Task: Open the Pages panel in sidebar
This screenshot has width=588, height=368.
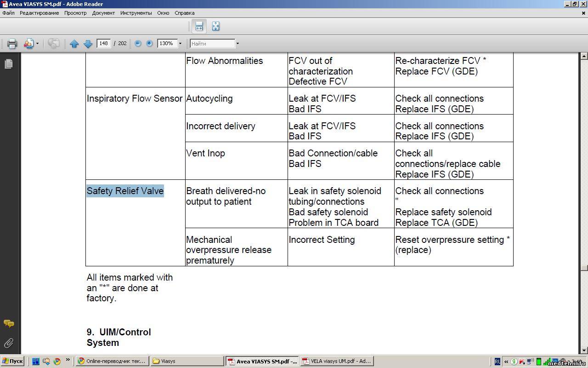Action: coord(9,64)
